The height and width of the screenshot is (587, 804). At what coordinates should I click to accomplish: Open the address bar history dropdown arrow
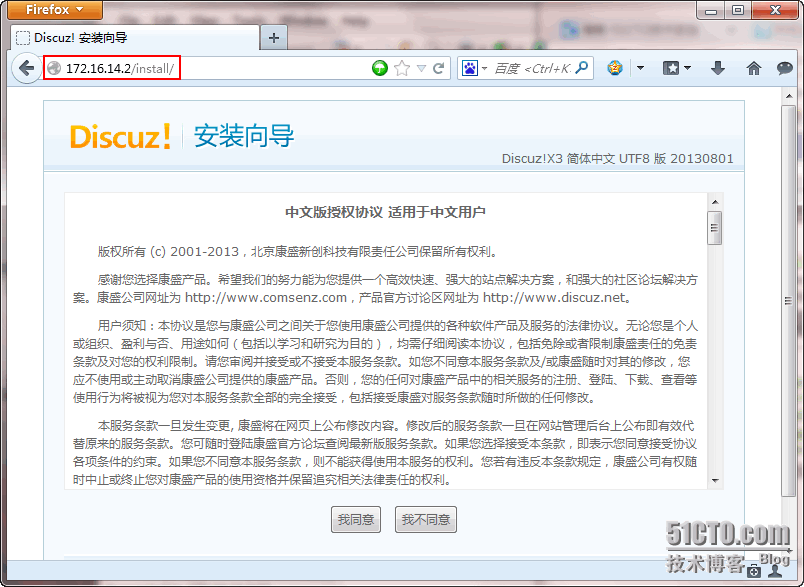[x=421, y=68]
